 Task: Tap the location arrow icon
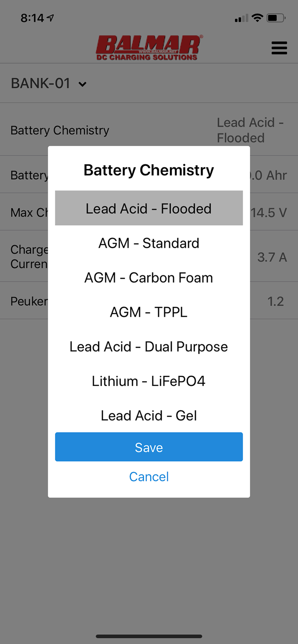[51, 18]
